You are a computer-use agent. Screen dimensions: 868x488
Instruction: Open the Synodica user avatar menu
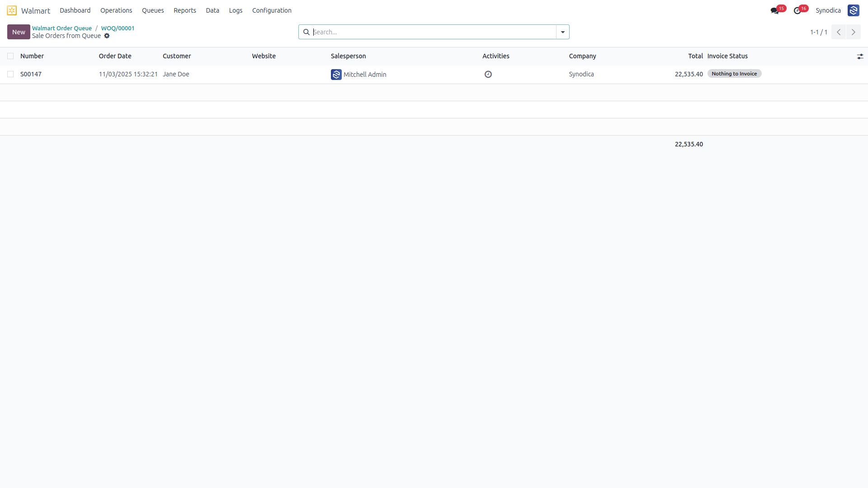click(853, 10)
